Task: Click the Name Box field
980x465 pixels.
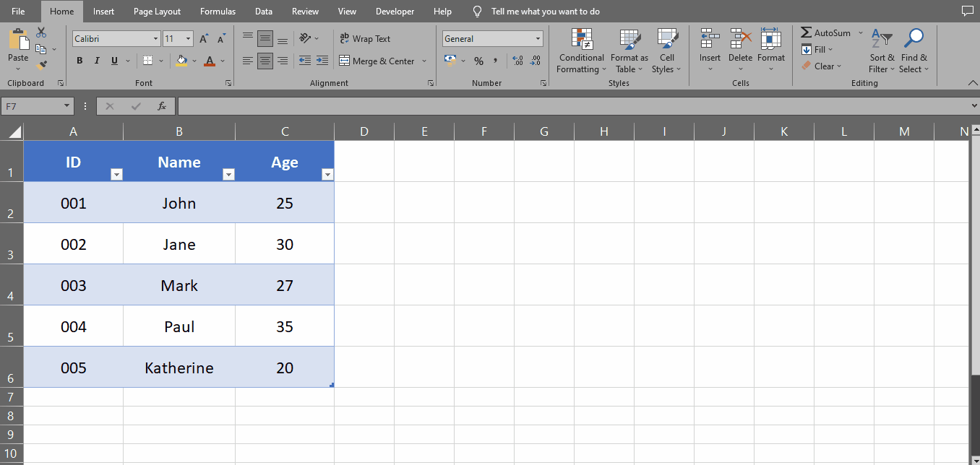Action: point(32,105)
